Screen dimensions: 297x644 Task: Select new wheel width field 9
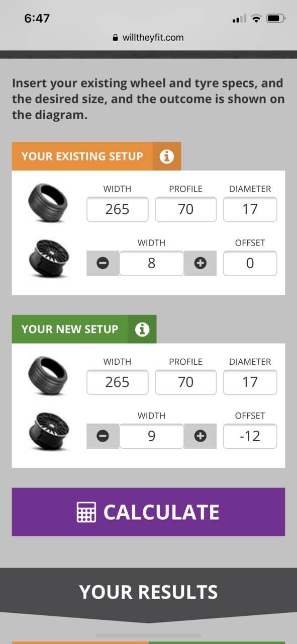coord(152,436)
